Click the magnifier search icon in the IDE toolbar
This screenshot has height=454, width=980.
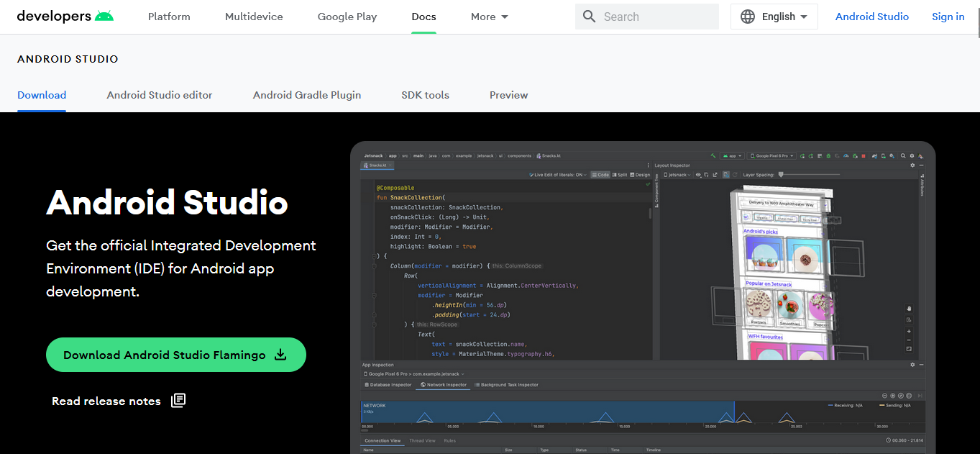click(x=902, y=155)
